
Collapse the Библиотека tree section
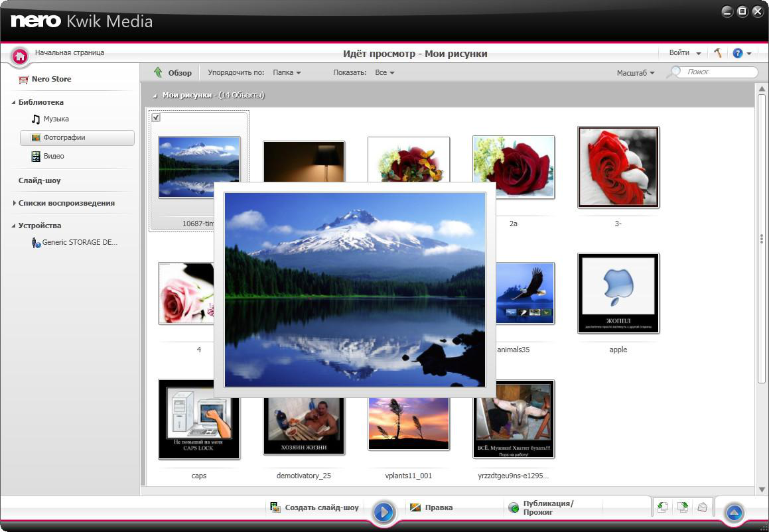click(14, 102)
